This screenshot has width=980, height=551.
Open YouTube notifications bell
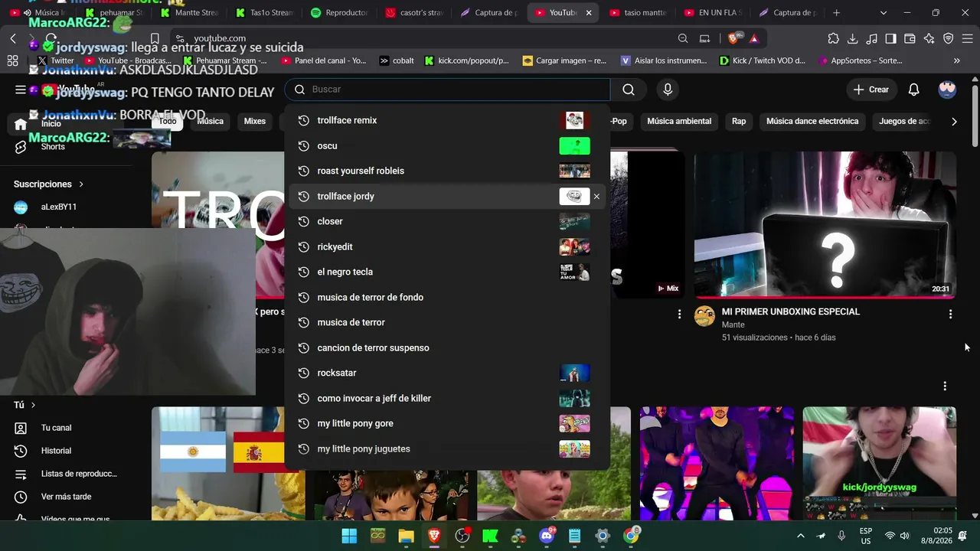coord(913,90)
